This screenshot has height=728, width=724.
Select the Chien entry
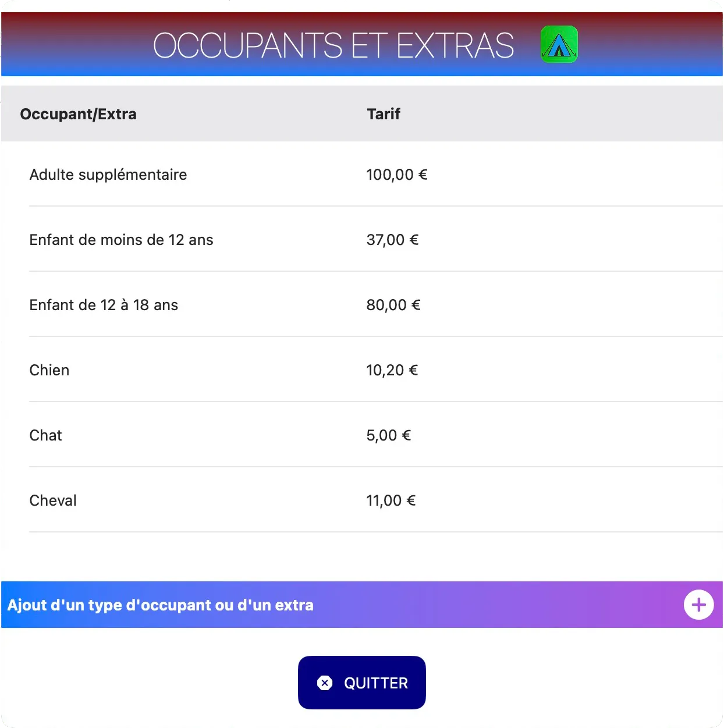(x=49, y=370)
